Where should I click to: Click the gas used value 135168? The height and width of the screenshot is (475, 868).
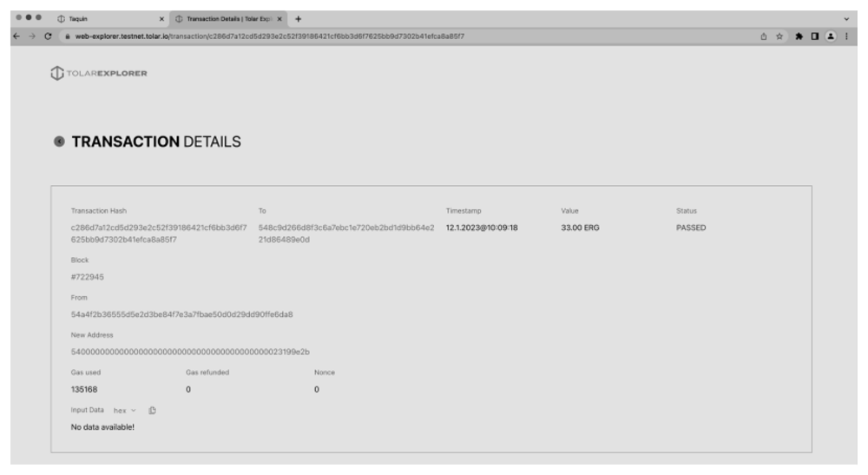click(x=84, y=389)
